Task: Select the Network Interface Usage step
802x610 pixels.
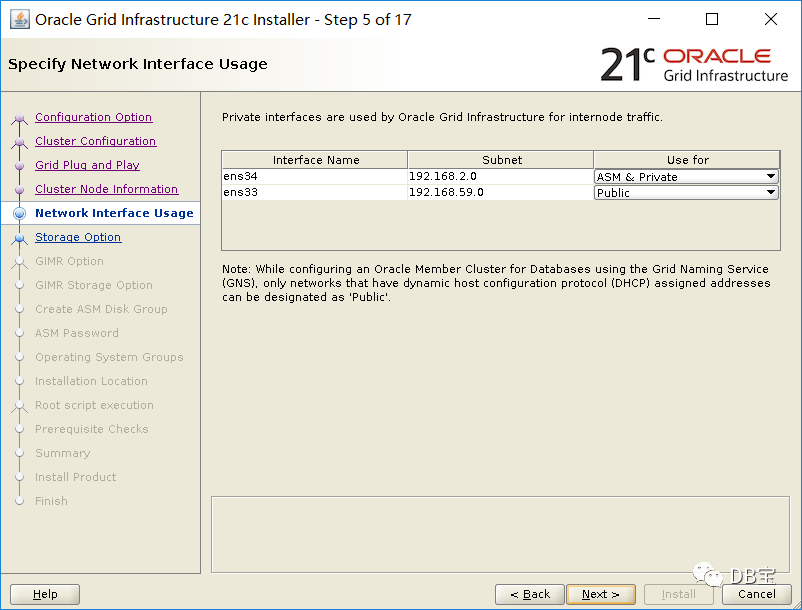Action: point(114,213)
